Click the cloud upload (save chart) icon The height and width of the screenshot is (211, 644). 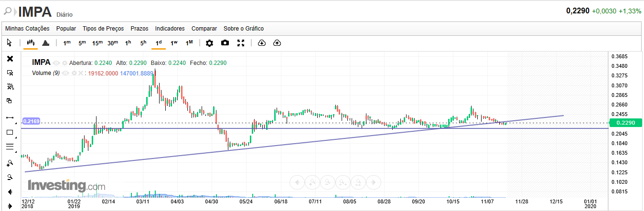[277, 43]
